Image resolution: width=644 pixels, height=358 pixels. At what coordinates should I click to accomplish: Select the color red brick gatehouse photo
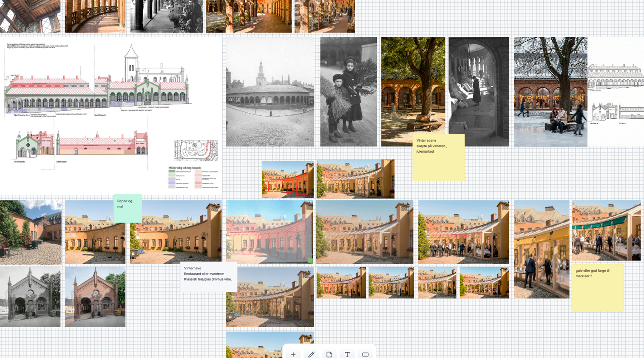click(95, 297)
